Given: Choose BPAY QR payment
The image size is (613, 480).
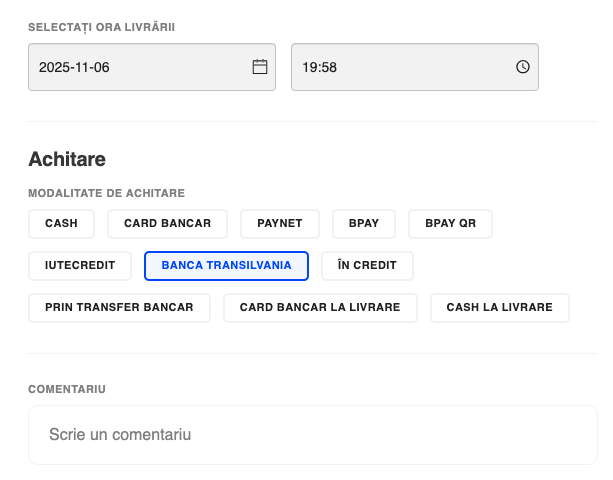Looking at the screenshot, I should (450, 223).
